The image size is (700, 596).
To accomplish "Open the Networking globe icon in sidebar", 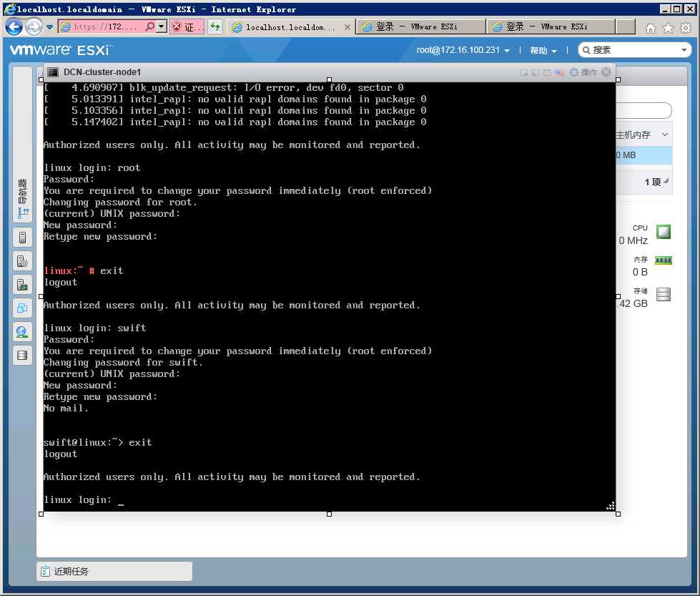I will pyautogui.click(x=22, y=332).
